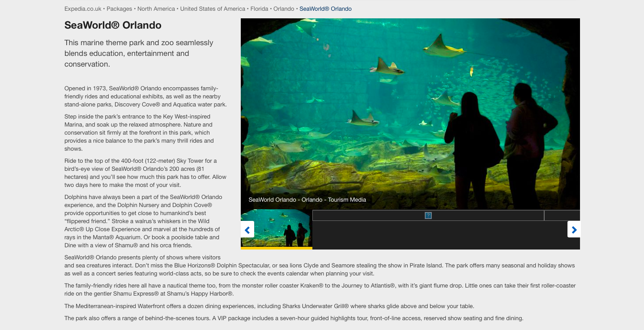Open the broken placeholder thumbnail icon

point(428,216)
